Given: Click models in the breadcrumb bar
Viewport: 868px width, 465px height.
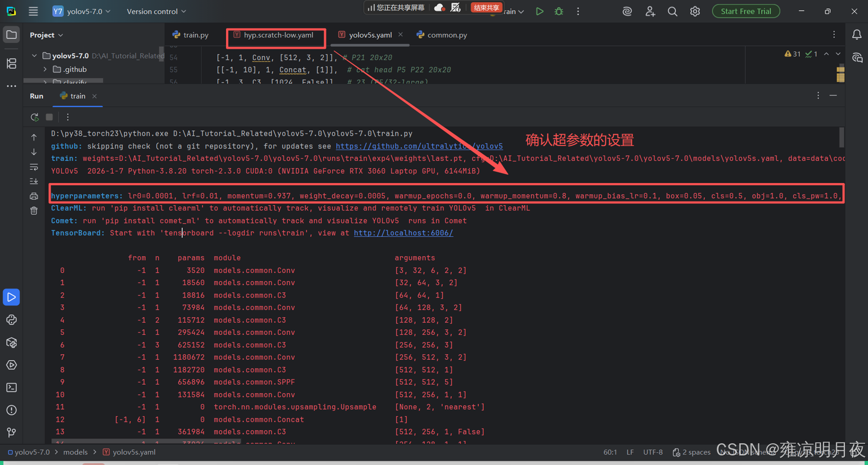Looking at the screenshot, I should click(75, 452).
